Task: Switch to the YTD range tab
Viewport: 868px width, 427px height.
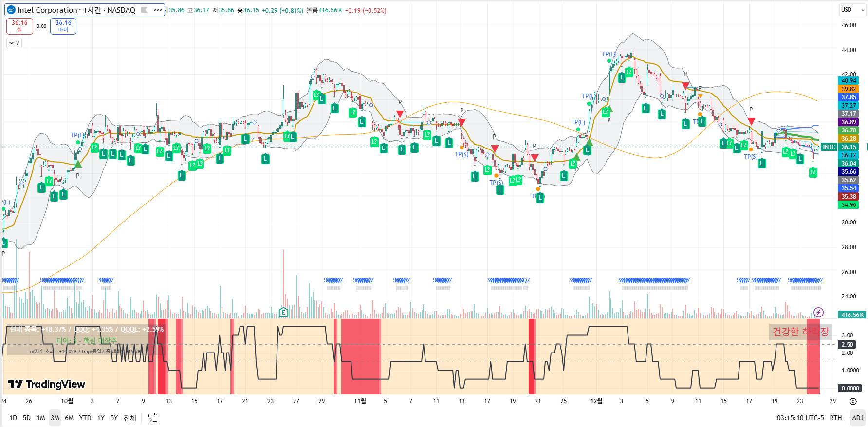Action: click(x=85, y=418)
